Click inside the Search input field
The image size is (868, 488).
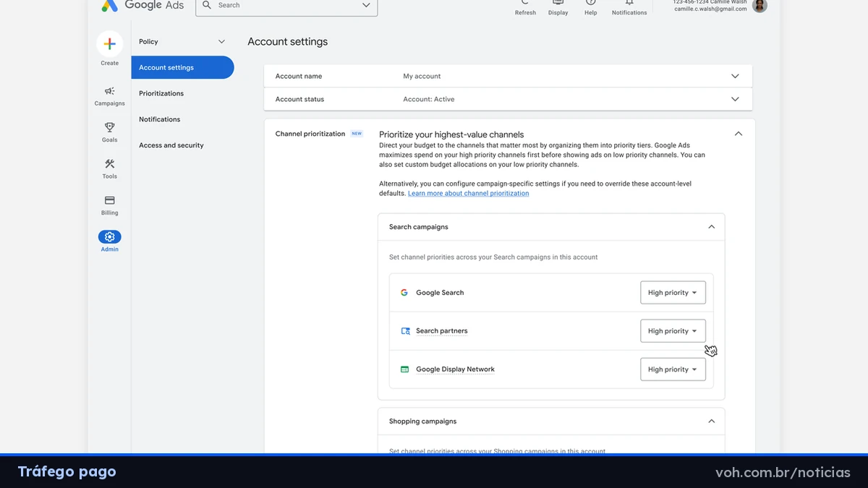click(287, 5)
